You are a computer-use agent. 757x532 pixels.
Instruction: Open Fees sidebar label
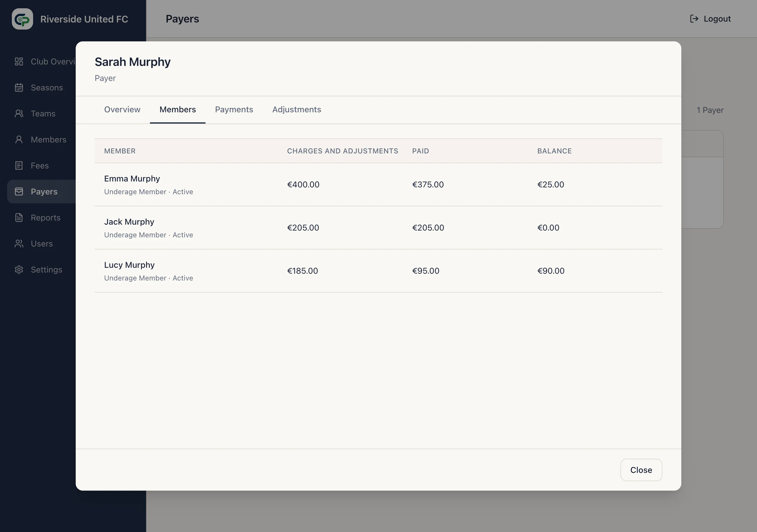coord(40,166)
